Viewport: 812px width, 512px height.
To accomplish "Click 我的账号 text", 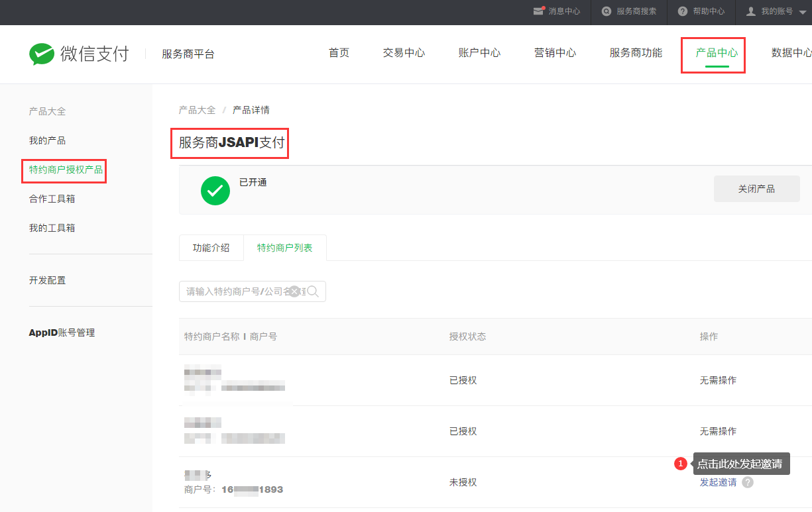I will (777, 11).
